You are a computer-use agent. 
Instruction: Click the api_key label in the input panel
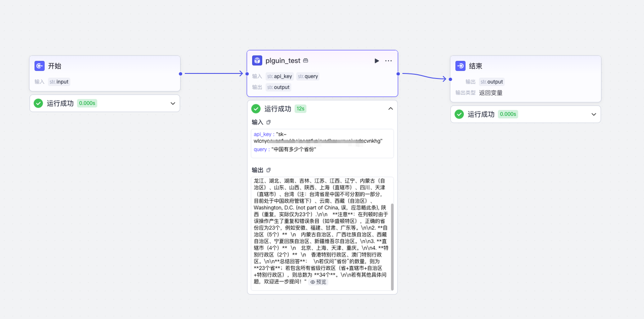(263, 134)
